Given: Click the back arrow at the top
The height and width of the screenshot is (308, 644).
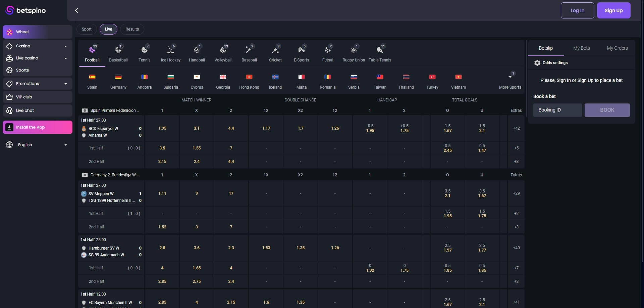Looking at the screenshot, I should click(76, 10).
